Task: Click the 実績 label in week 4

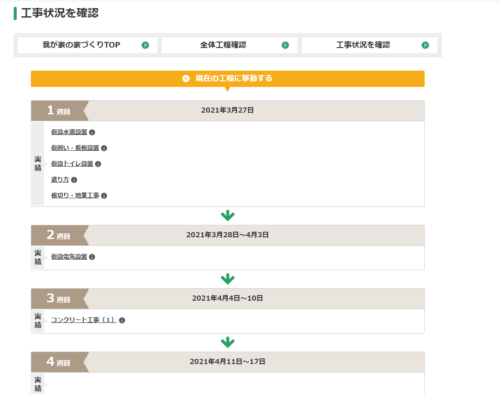Action: tap(38, 384)
